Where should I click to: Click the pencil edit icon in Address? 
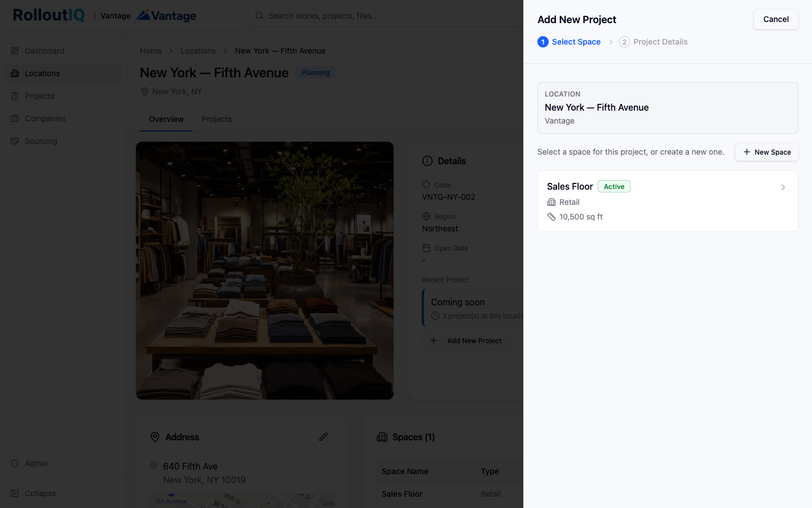[323, 437]
